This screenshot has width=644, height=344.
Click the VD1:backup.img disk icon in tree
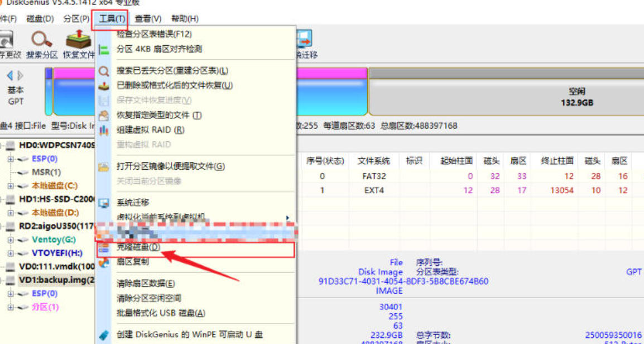9,280
